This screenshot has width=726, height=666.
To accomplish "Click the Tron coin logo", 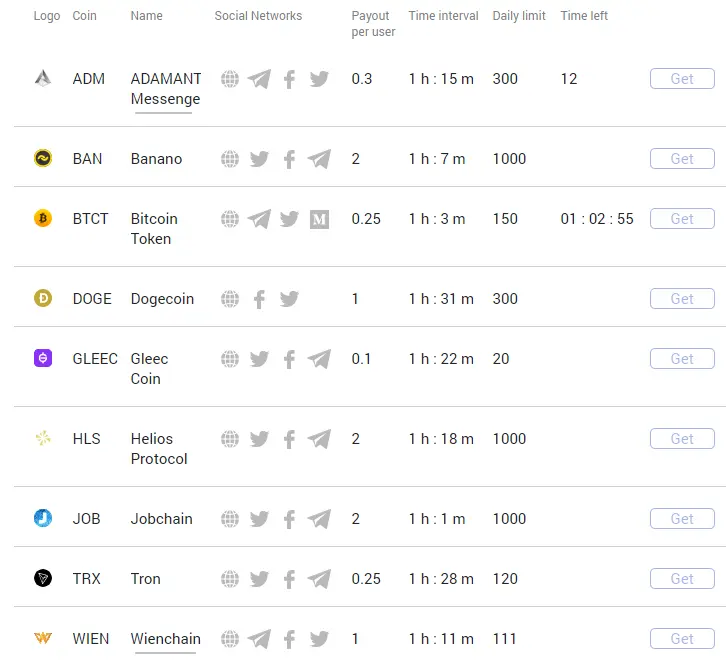I will click(43, 578).
